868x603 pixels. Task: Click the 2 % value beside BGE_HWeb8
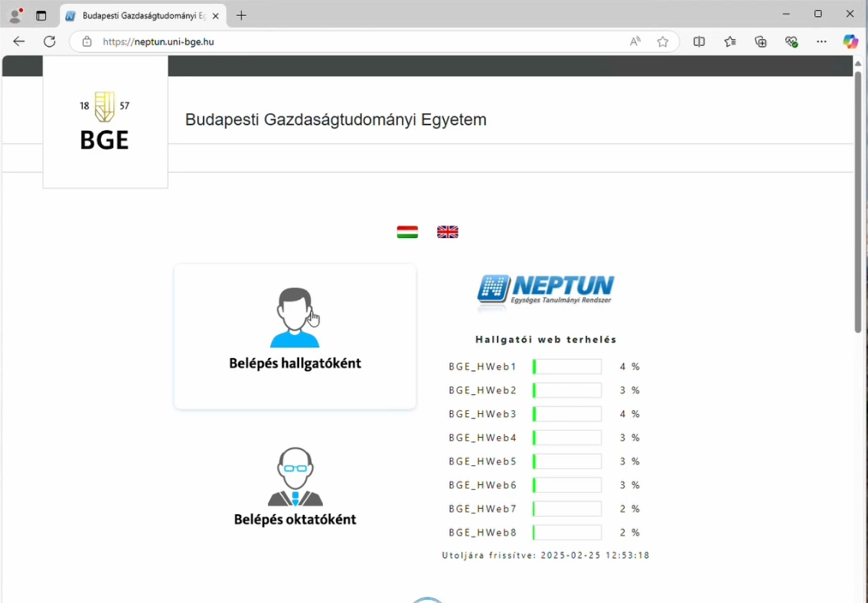pos(630,533)
